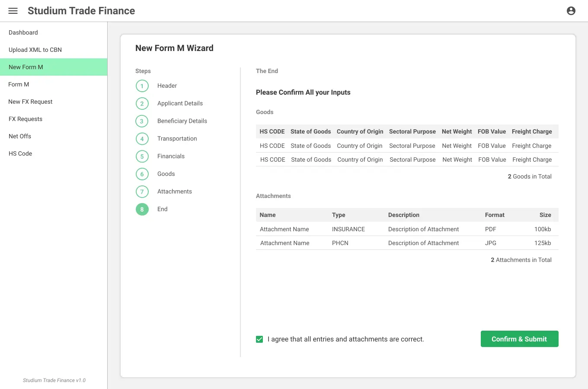Select the PDF format cell

pos(491,229)
